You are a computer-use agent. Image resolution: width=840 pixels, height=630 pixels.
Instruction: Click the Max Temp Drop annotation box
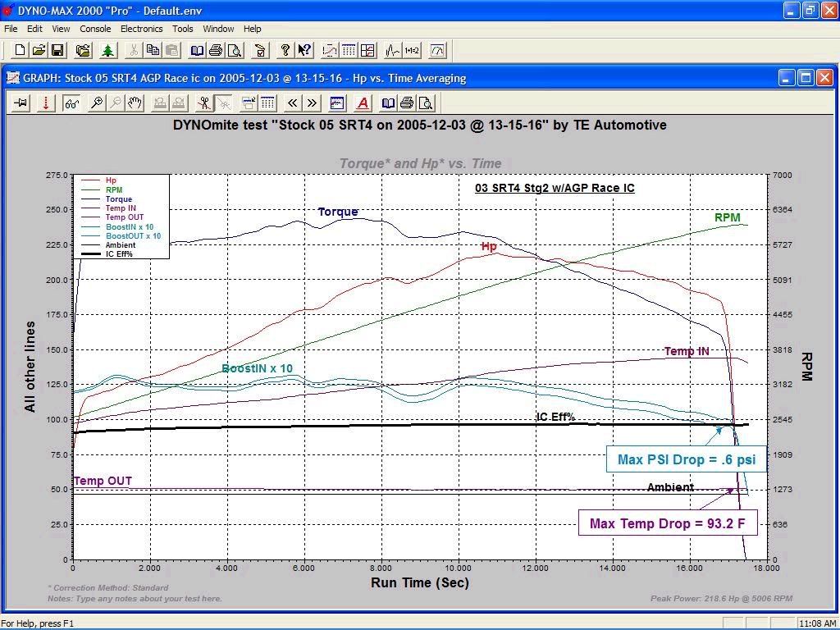coord(667,523)
